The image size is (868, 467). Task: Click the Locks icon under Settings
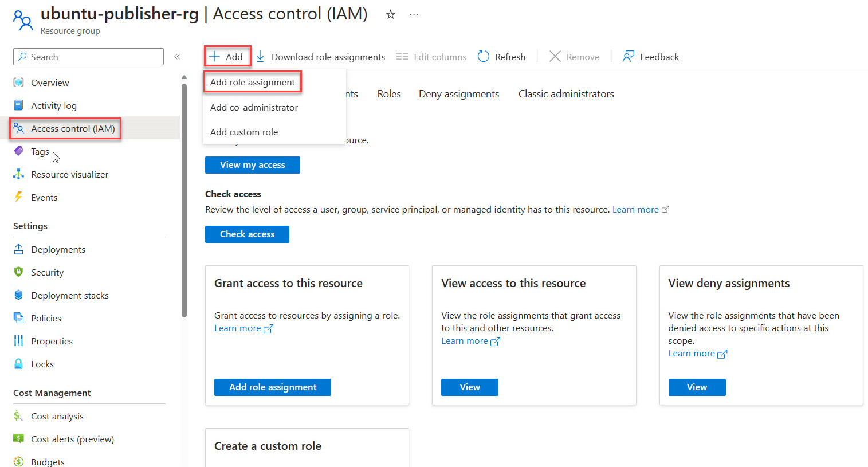click(x=18, y=364)
